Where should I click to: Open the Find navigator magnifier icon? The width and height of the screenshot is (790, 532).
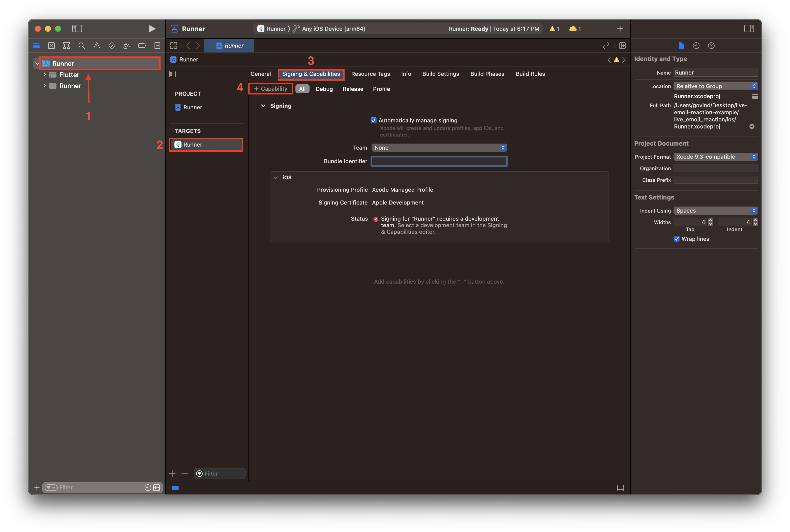[x=81, y=45]
